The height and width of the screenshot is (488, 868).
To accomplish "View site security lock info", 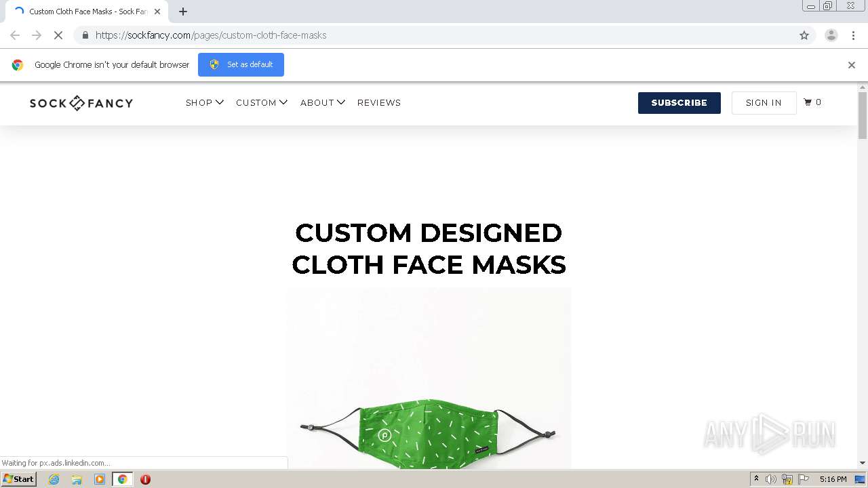I will [x=85, y=35].
